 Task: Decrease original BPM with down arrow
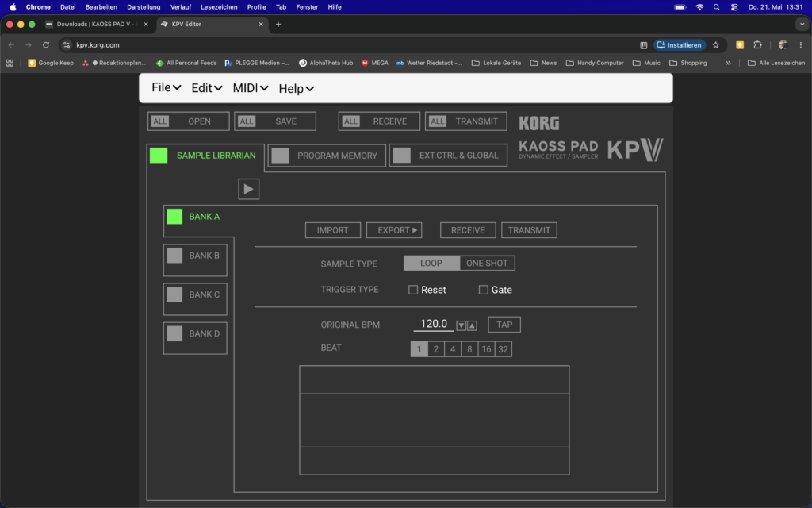click(461, 325)
